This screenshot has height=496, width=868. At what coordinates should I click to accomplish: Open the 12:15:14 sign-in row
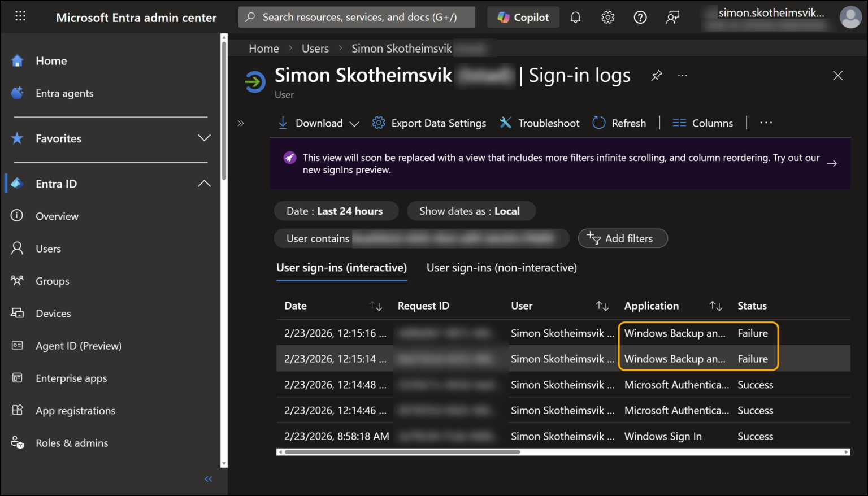[563, 359]
